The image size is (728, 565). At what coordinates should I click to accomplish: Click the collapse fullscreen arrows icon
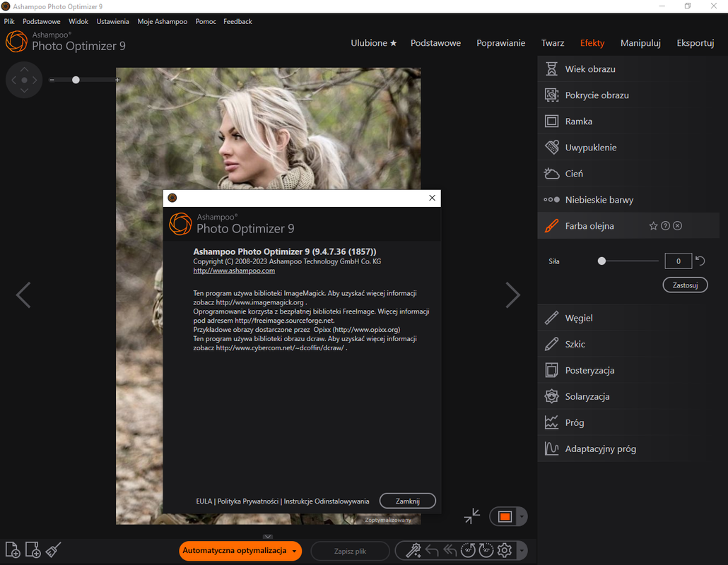point(471,516)
